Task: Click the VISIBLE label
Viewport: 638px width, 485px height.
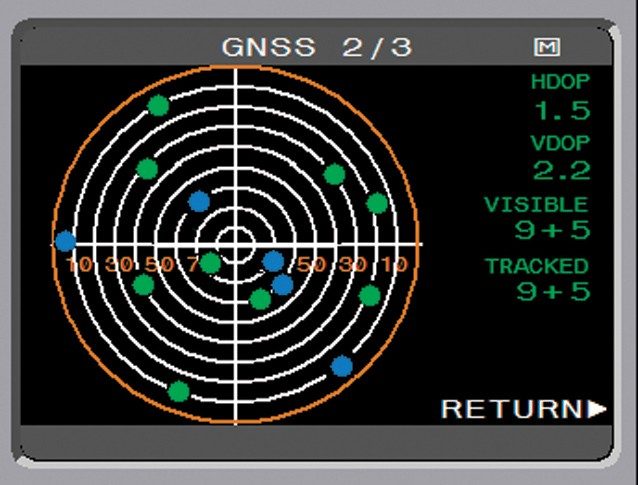Action: (536, 205)
